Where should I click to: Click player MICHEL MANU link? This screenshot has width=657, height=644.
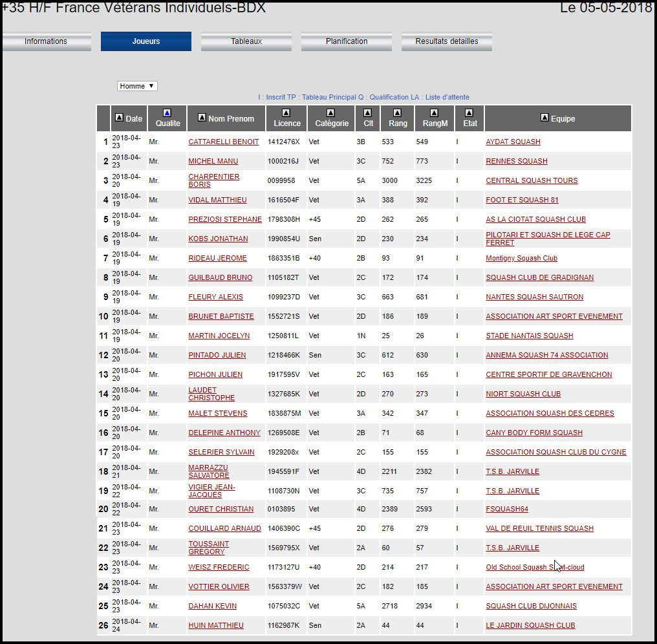213,161
